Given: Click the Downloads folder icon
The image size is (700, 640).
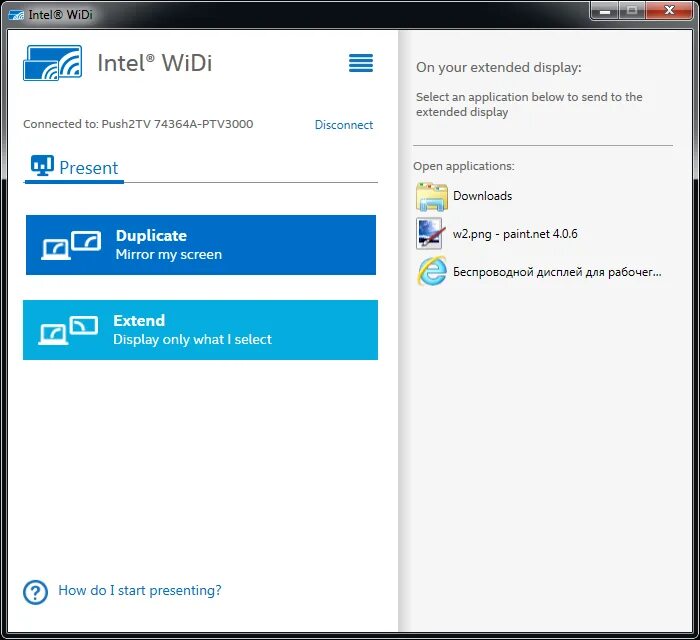Looking at the screenshot, I should (431, 196).
